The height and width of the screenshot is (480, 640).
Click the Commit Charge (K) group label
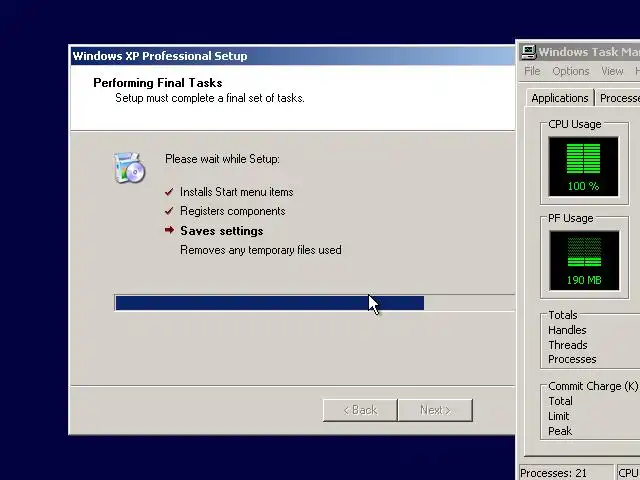point(593,386)
